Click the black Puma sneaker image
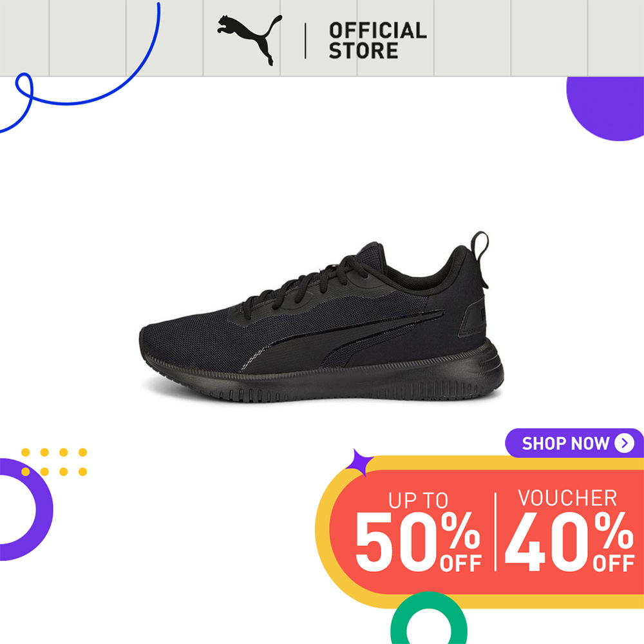Viewport: 644px width, 644px height. pos(321,317)
